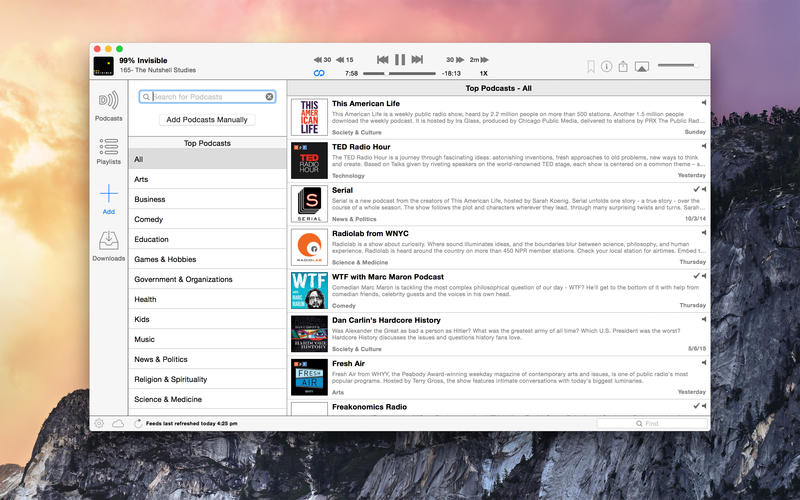This screenshot has height=500, width=800.
Task: Open the AirPlay output icon
Action: tap(642, 67)
